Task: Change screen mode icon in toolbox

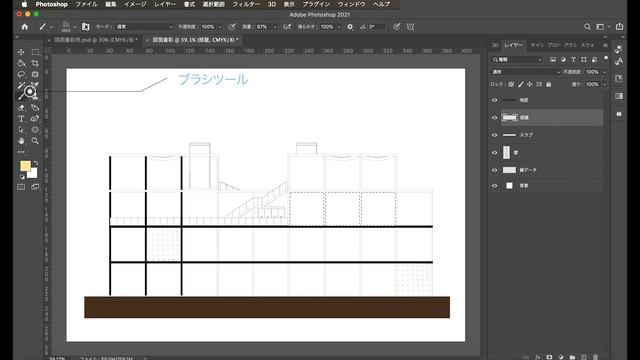Action: 36,187
